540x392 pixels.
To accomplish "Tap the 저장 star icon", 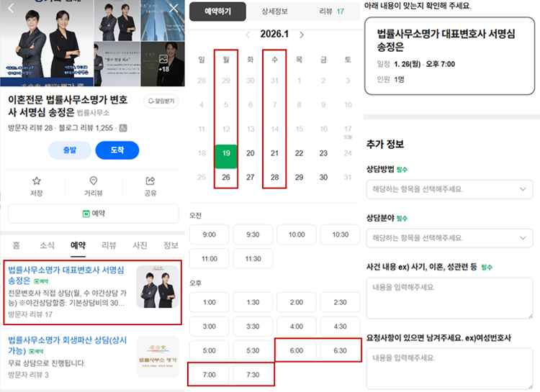I will click(x=37, y=181).
